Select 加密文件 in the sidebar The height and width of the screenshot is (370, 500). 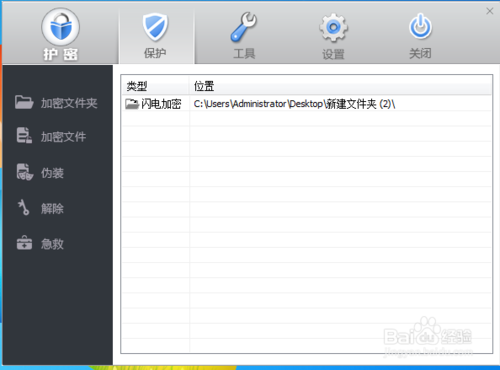coord(51,136)
